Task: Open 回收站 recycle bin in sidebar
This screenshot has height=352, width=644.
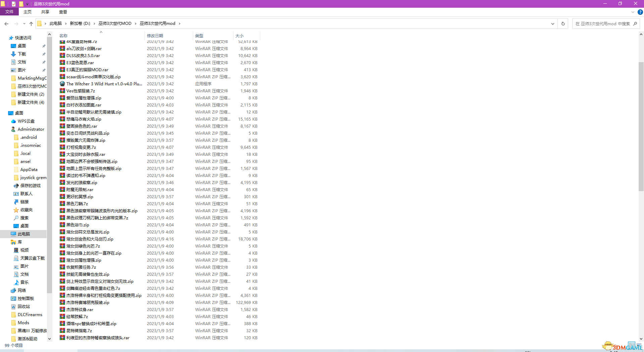Action: point(13,307)
